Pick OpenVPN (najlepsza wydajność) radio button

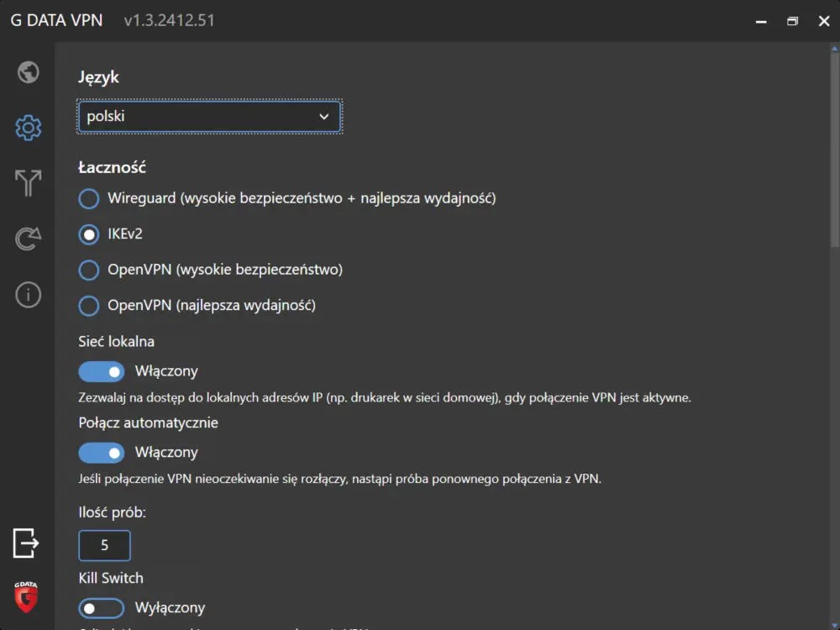89,306
